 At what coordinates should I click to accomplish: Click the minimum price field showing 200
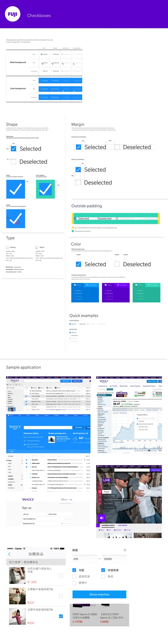(84, 559)
